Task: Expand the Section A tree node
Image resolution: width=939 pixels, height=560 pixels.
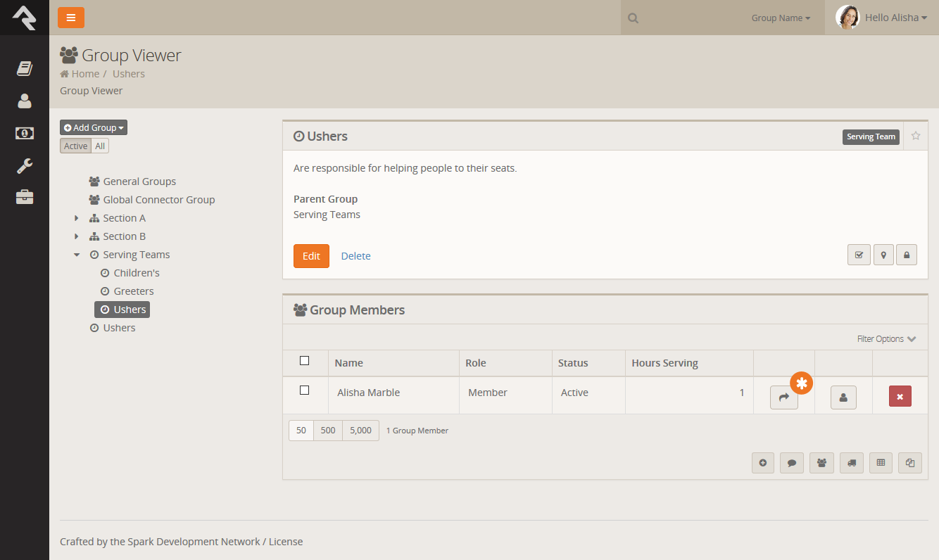Action: pos(77,218)
